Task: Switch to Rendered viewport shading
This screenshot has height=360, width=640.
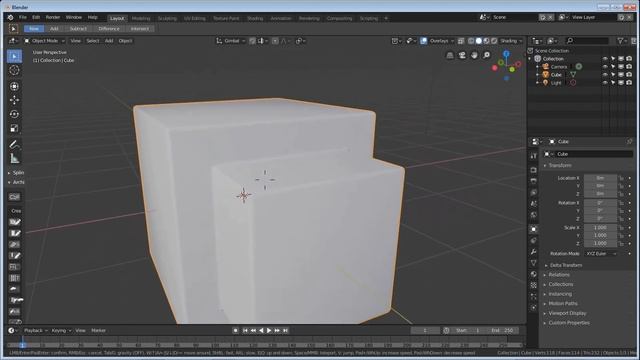Action: coord(494,41)
